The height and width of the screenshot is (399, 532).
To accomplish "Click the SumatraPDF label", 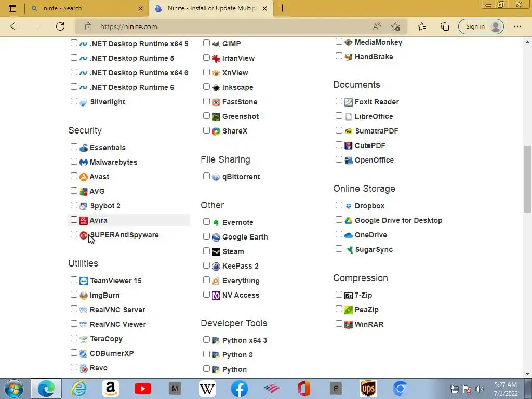I will (377, 131).
